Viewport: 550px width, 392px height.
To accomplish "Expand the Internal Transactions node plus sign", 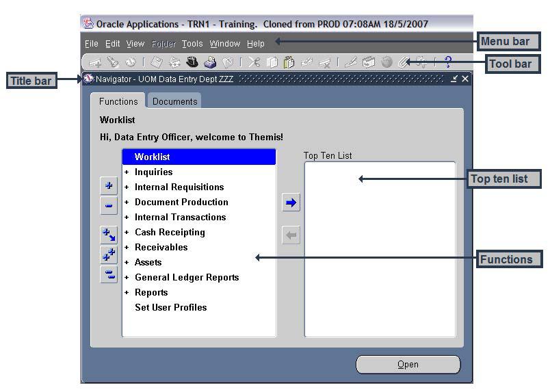I will [x=127, y=218].
